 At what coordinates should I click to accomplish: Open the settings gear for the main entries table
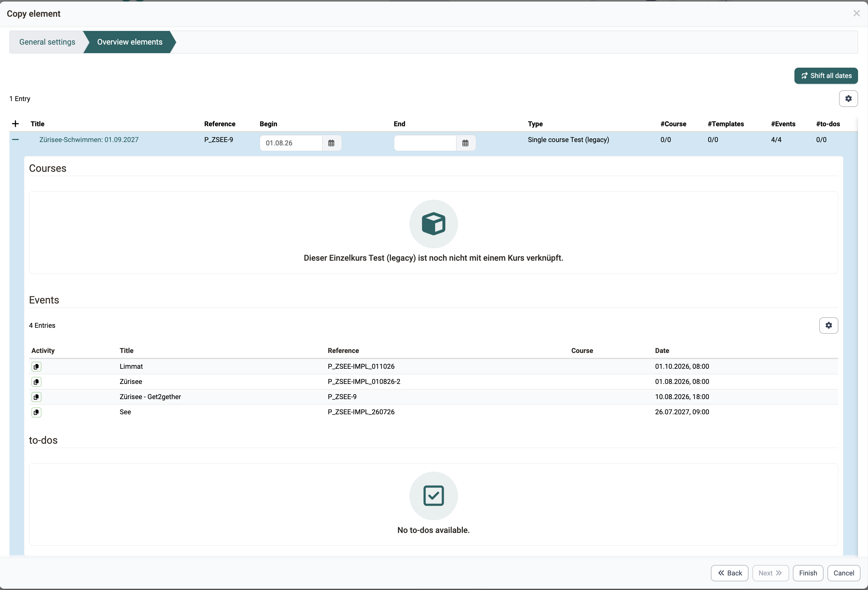848,99
